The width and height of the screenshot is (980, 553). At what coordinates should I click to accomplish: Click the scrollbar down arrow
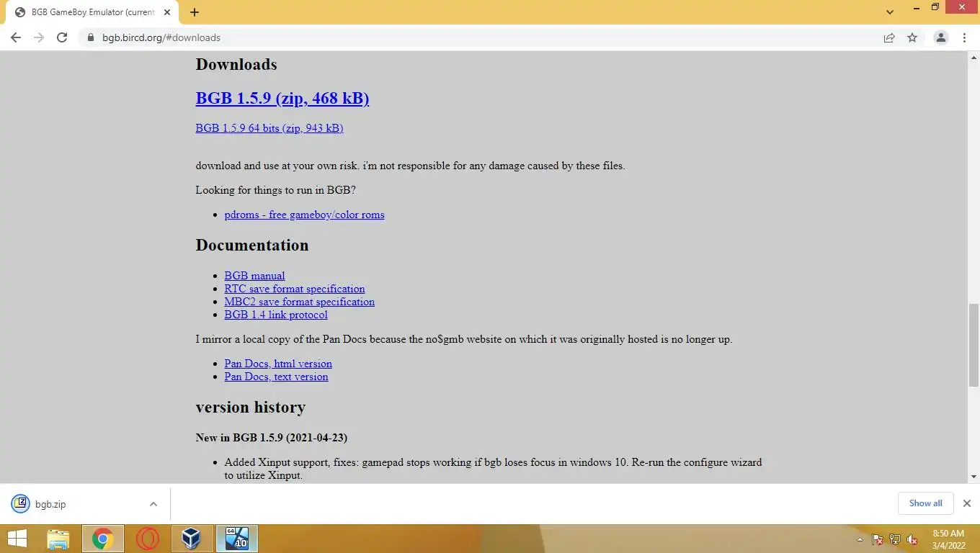tap(974, 477)
